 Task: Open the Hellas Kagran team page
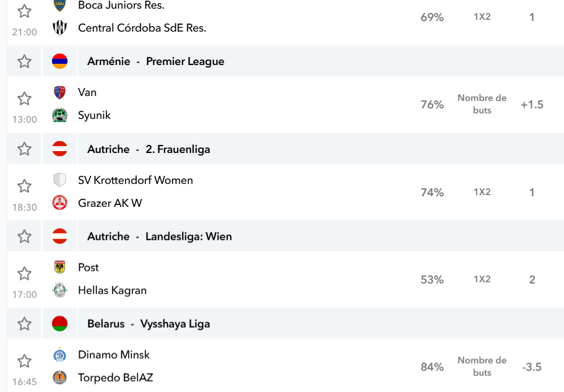click(112, 290)
